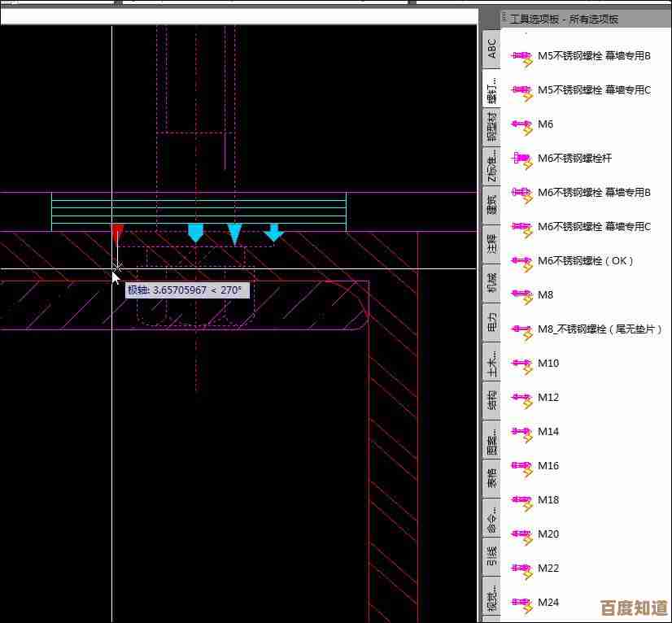Insert the M12 bolt from palette
This screenshot has width=672, height=623.
(521, 398)
